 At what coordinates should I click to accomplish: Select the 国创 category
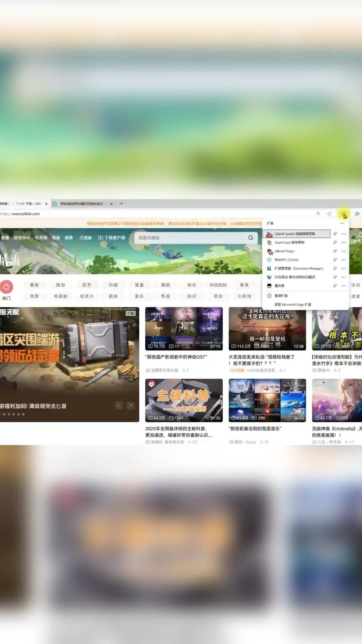click(60, 285)
